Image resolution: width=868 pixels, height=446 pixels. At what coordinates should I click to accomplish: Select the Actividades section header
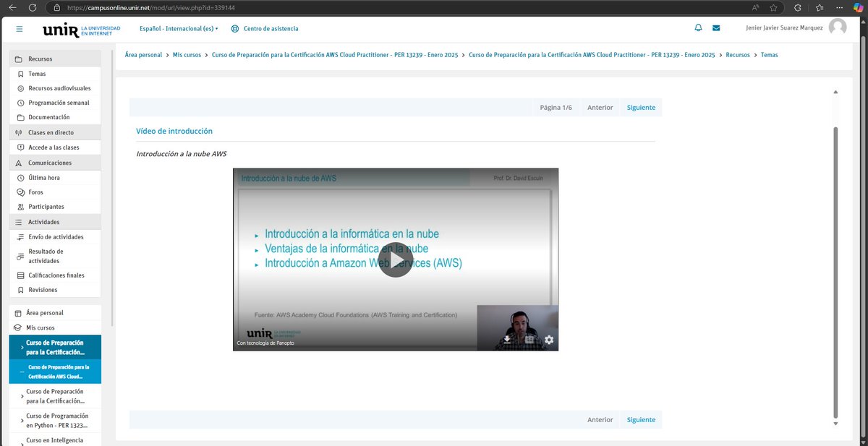[x=56, y=222]
